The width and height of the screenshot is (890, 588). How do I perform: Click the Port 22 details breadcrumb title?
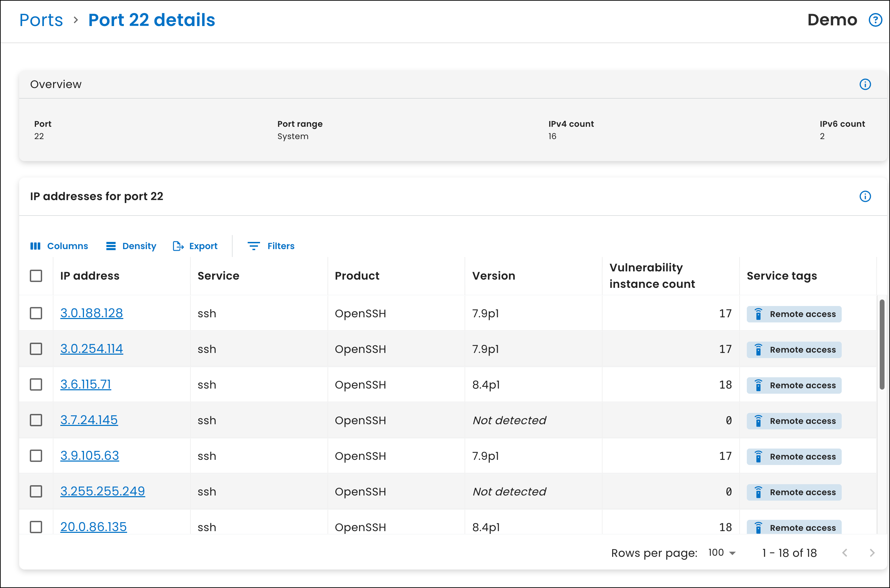pos(151,20)
